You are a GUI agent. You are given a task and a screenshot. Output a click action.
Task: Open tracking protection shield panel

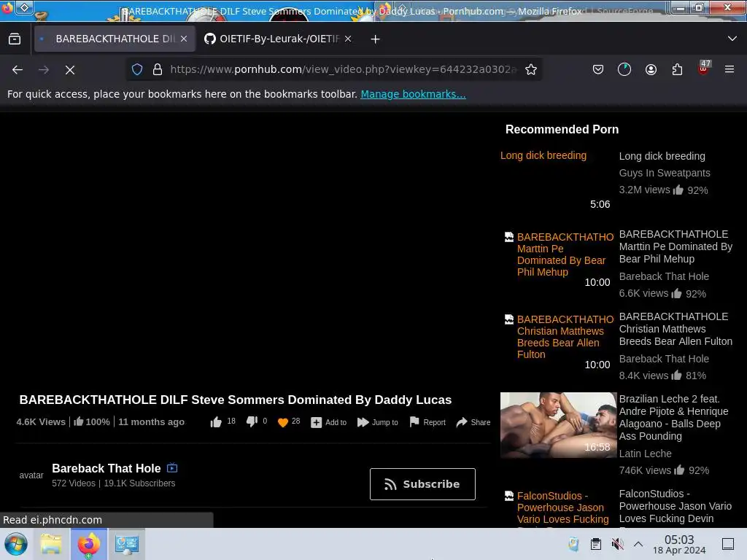coord(137,69)
